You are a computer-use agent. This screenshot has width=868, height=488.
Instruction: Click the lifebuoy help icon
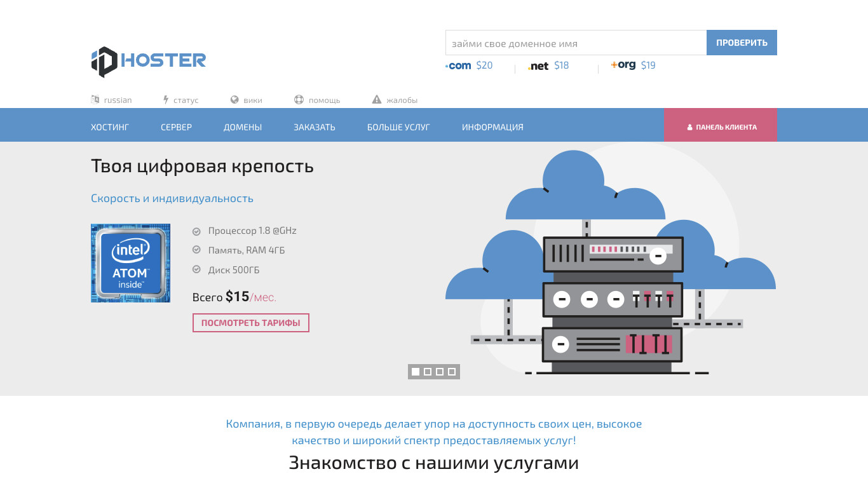tap(299, 100)
